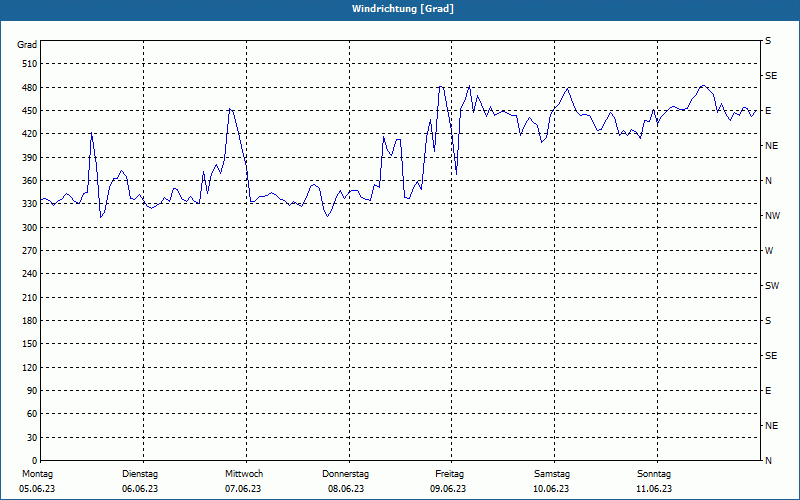Select the 450 degree axis label
Viewport: 800px width, 500px height.
coord(30,111)
